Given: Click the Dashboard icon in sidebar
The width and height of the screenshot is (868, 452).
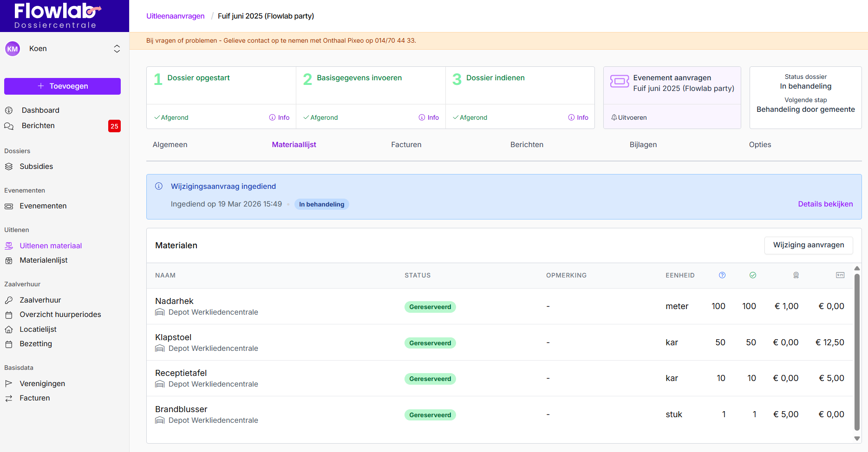Looking at the screenshot, I should click(x=9, y=110).
